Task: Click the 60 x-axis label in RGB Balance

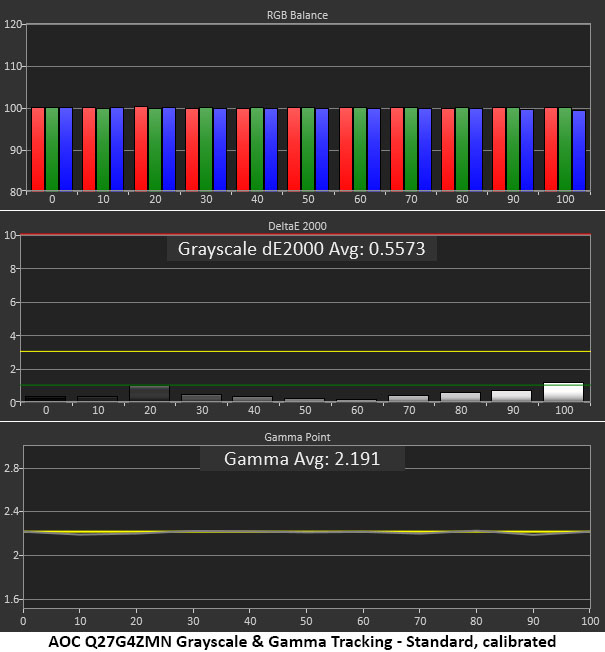Action: pos(360,200)
